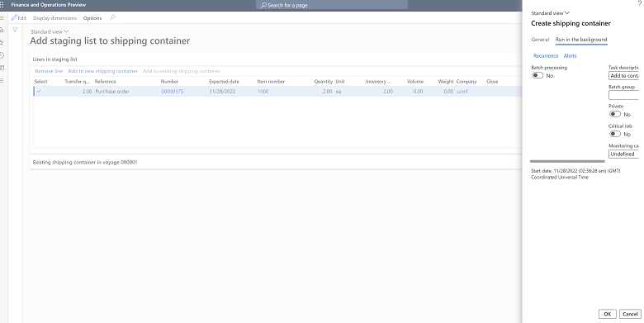Toggle the Critical Job switch
Screen dimensions: 644x323
pyautogui.click(x=615, y=134)
